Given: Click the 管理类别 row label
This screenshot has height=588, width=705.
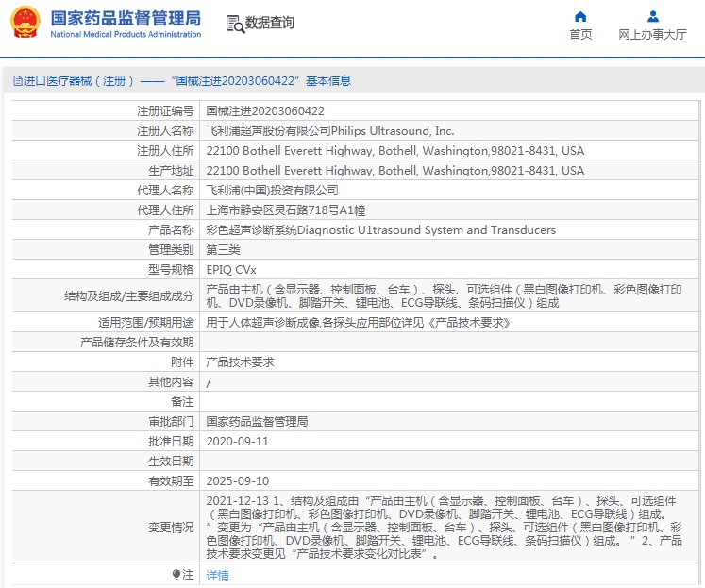Looking at the screenshot, I should point(171,249).
